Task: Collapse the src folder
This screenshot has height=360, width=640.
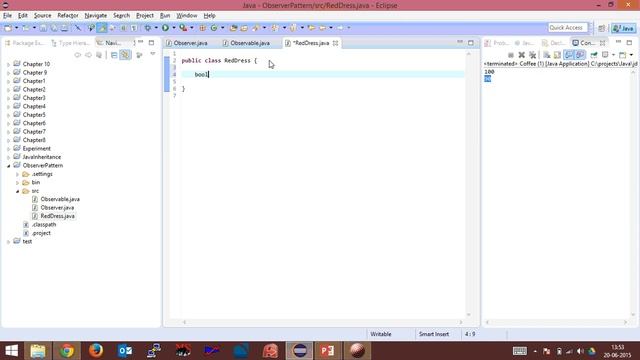Action: point(18,191)
